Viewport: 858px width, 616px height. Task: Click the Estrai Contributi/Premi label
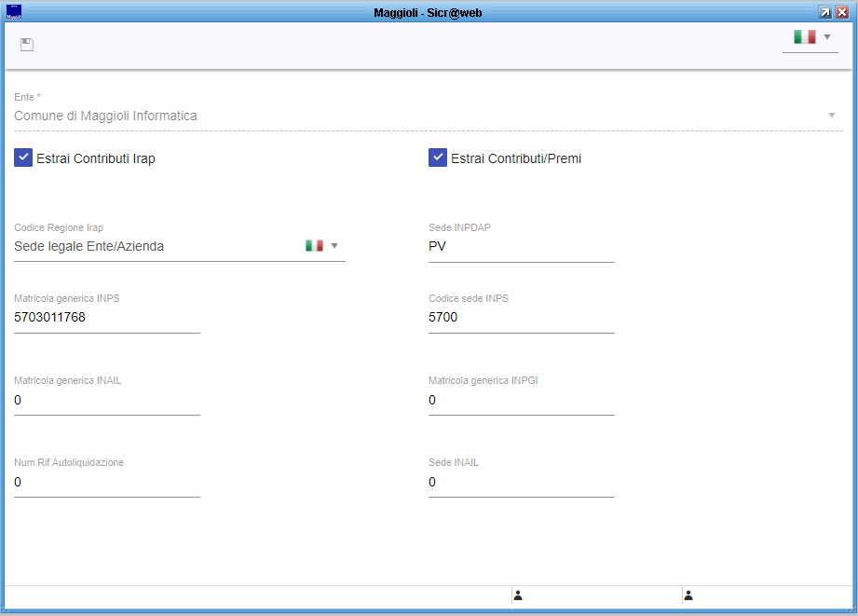pyautogui.click(x=516, y=158)
